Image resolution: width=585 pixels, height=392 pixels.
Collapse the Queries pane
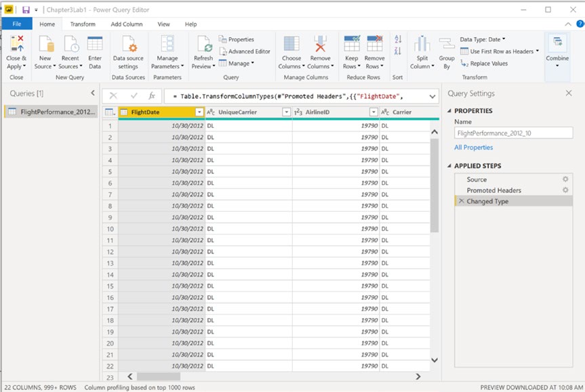93,93
